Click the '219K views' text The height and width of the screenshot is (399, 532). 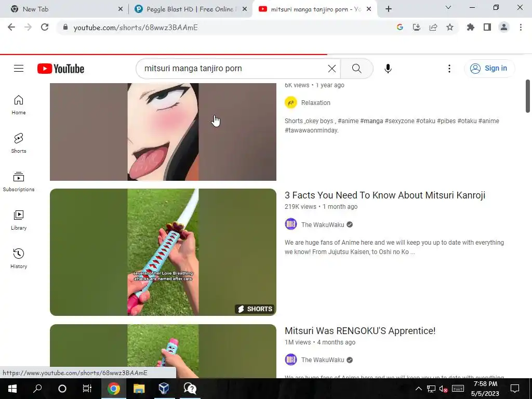click(300, 207)
